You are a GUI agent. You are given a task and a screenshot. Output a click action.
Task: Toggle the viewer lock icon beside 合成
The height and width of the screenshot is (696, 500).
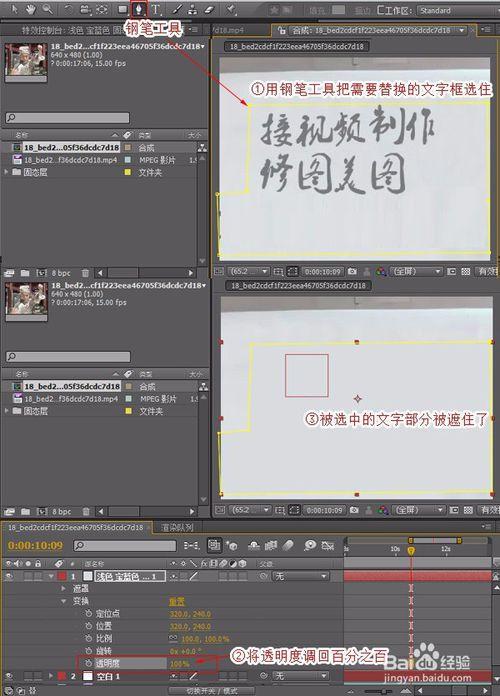[281, 30]
